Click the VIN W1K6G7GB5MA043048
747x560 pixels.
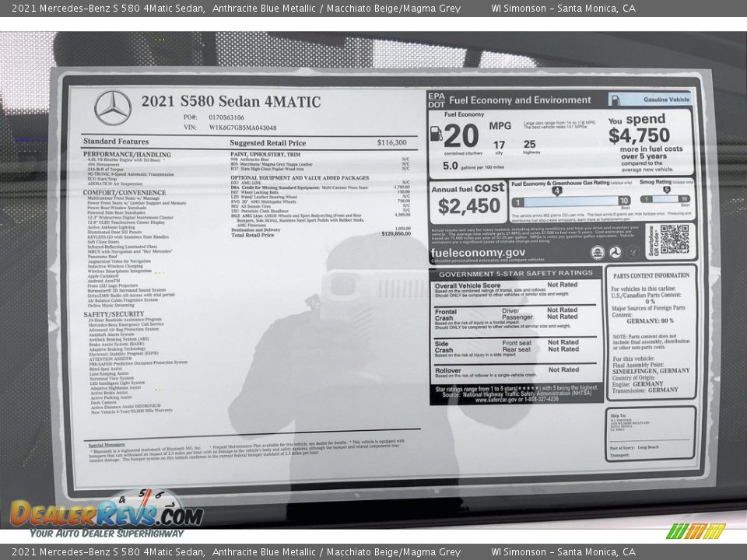(x=243, y=128)
